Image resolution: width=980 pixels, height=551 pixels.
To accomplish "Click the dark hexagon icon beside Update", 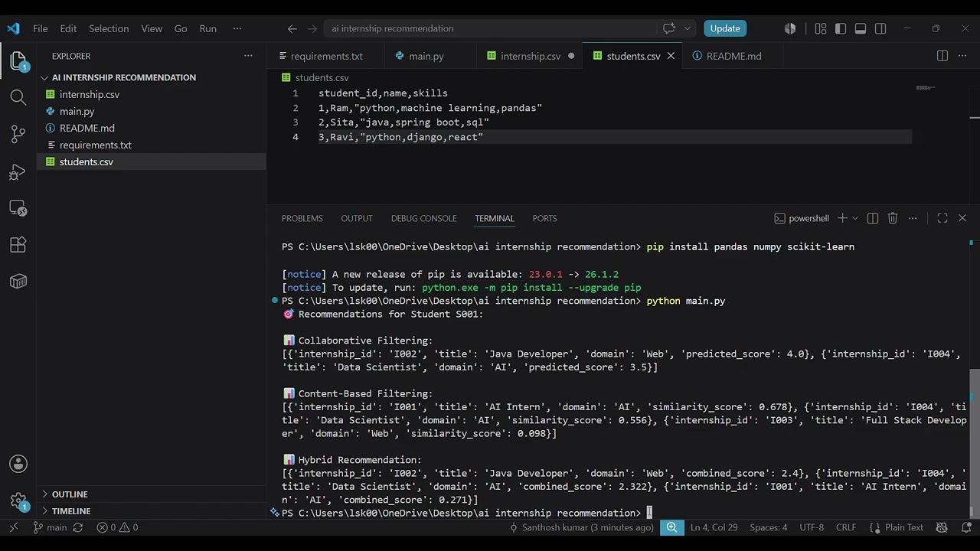I will coord(790,28).
